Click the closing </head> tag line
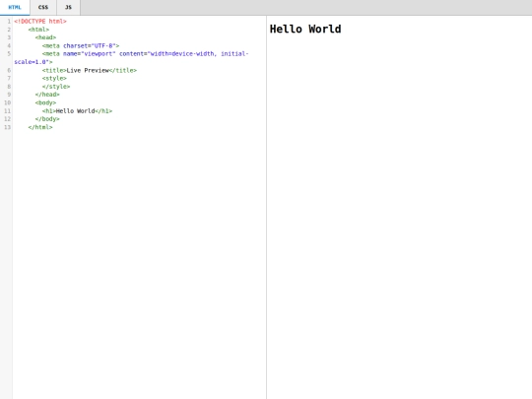Image resolution: width=532 pixels, height=399 pixels. click(47, 95)
